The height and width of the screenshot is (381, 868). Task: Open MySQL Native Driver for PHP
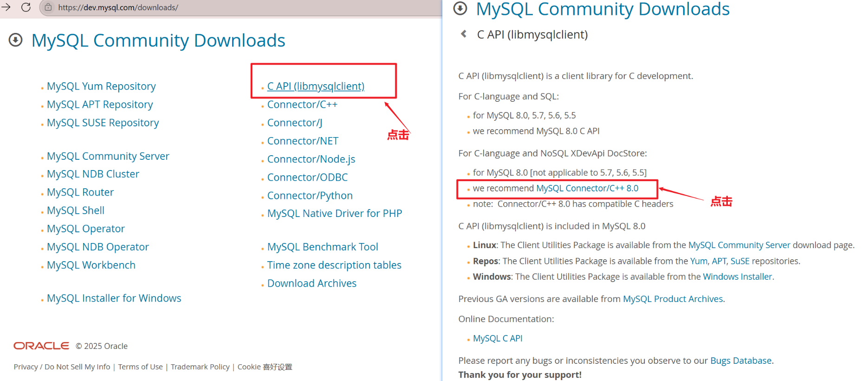pyautogui.click(x=335, y=213)
